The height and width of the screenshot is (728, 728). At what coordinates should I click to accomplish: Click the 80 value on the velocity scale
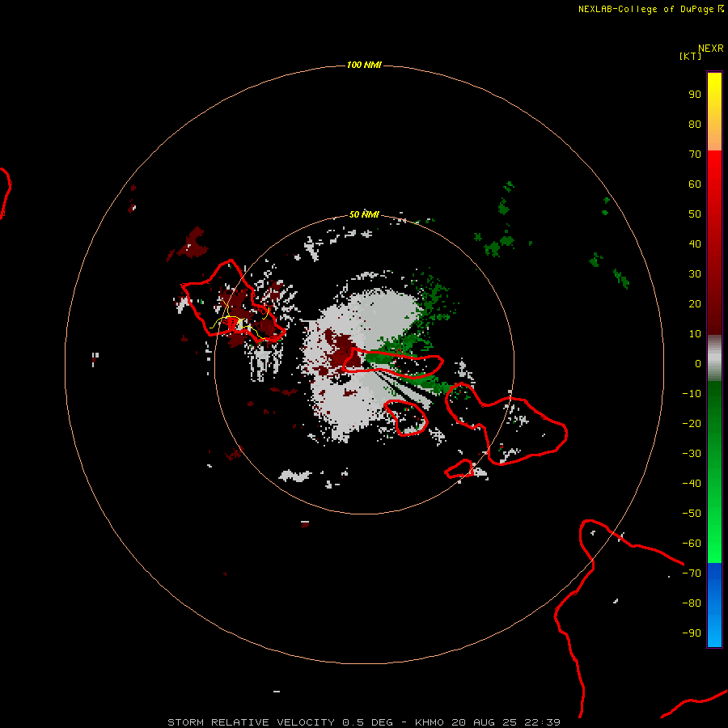(x=695, y=124)
